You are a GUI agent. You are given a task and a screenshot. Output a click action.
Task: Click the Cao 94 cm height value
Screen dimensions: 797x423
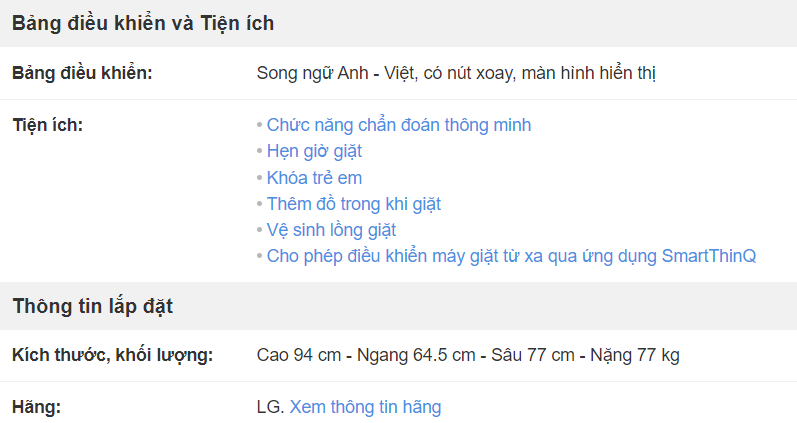pos(299,355)
